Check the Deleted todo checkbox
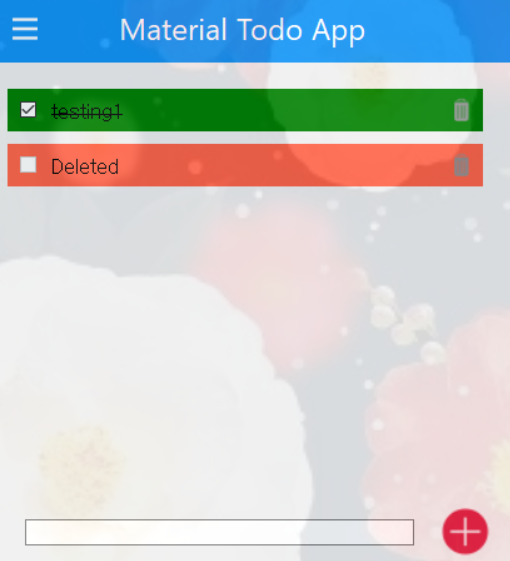 point(28,165)
